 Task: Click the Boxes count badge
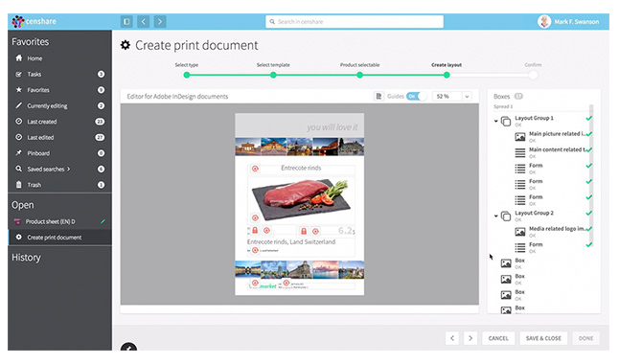[x=518, y=96]
